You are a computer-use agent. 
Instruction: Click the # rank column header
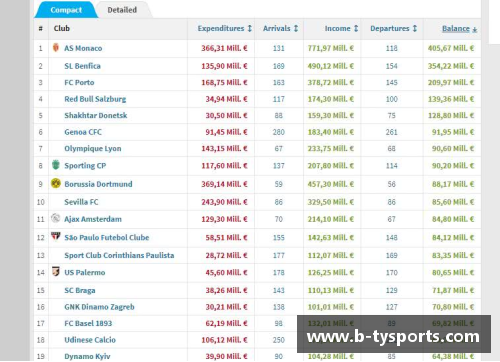(41, 28)
